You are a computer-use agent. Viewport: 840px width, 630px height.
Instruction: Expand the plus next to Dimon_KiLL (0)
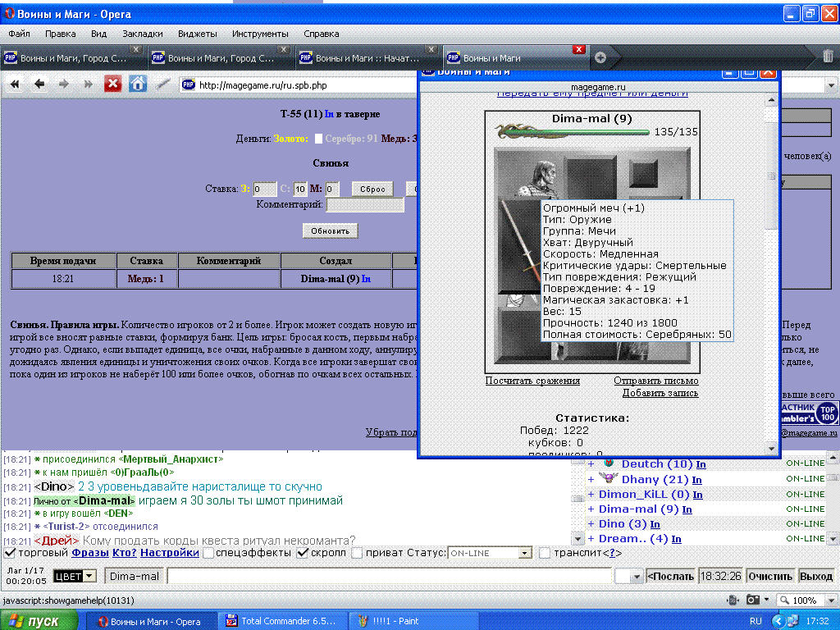tap(591, 495)
